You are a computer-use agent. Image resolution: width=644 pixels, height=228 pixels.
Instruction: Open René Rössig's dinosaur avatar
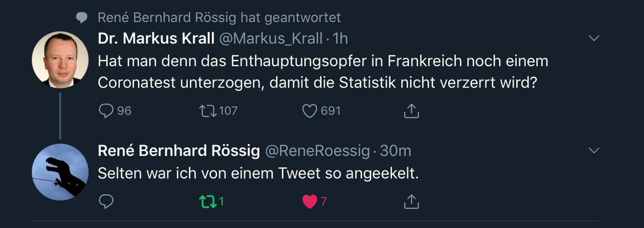point(60,172)
